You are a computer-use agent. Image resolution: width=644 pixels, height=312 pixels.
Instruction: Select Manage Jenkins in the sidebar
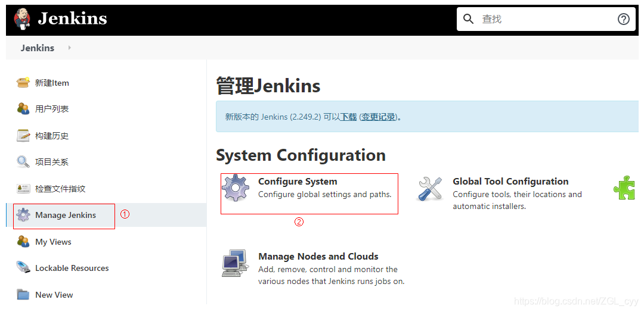(66, 215)
